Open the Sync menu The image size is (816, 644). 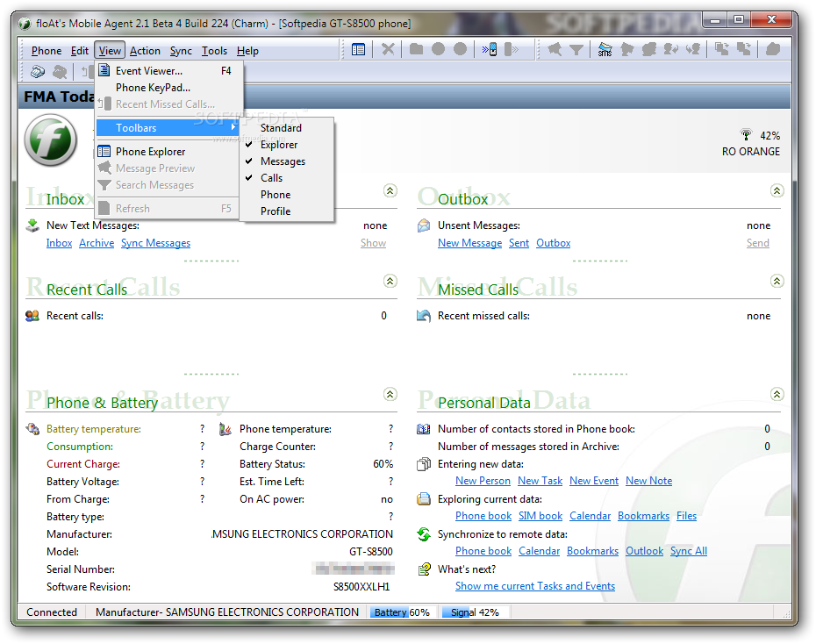[181, 51]
